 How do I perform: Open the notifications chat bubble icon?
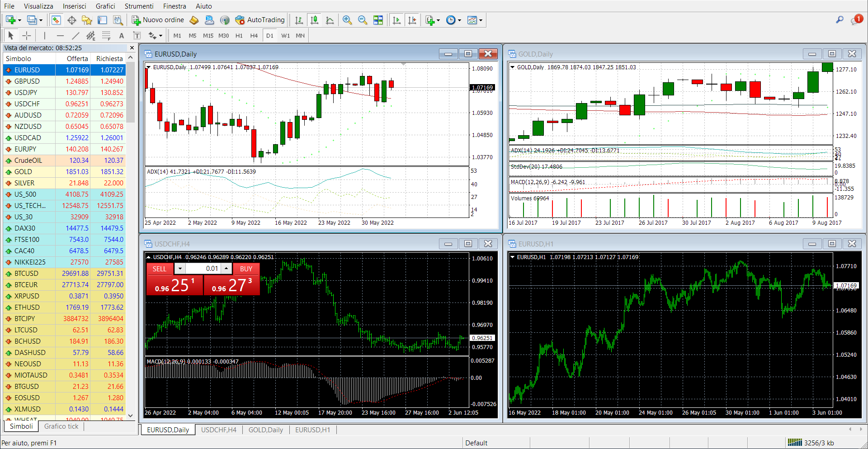click(x=856, y=20)
